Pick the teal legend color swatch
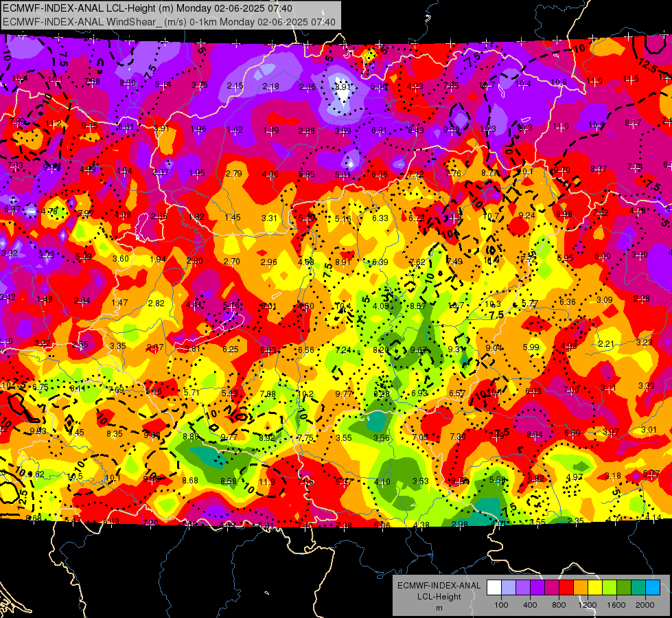672x618 pixels. (x=638, y=588)
